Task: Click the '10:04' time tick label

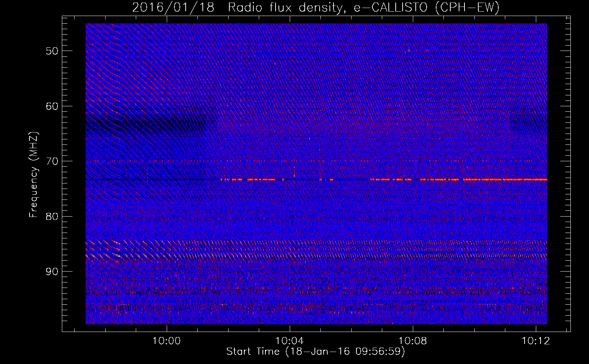Action: [x=290, y=341]
